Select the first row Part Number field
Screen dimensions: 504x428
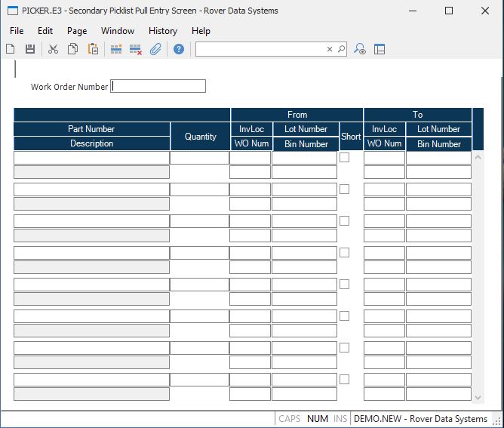[x=91, y=158]
